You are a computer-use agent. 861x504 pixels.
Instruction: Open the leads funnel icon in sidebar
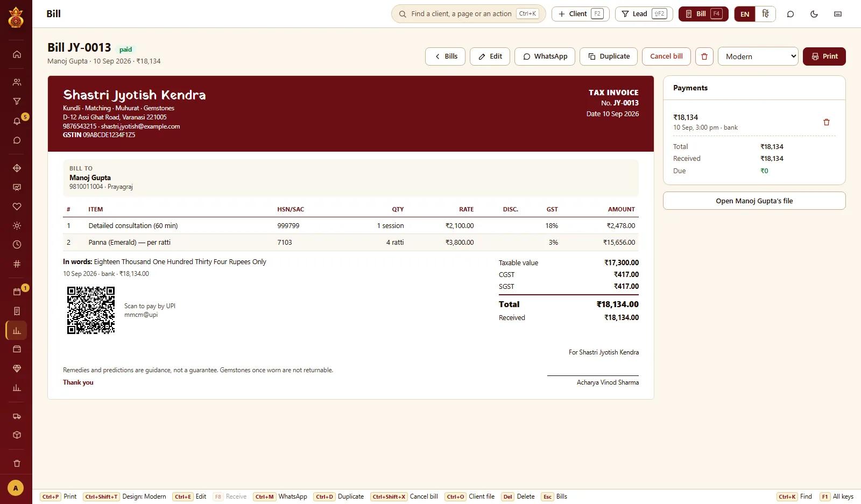point(17,101)
